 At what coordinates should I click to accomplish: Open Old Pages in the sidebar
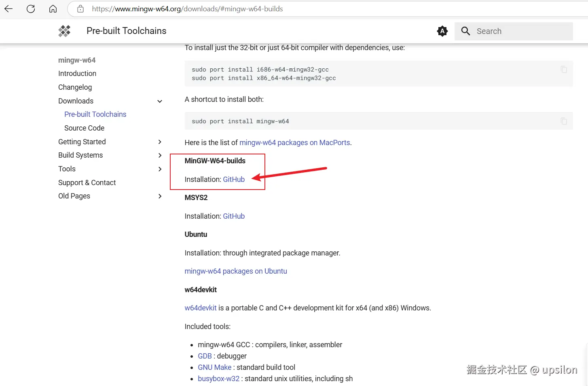tap(74, 196)
